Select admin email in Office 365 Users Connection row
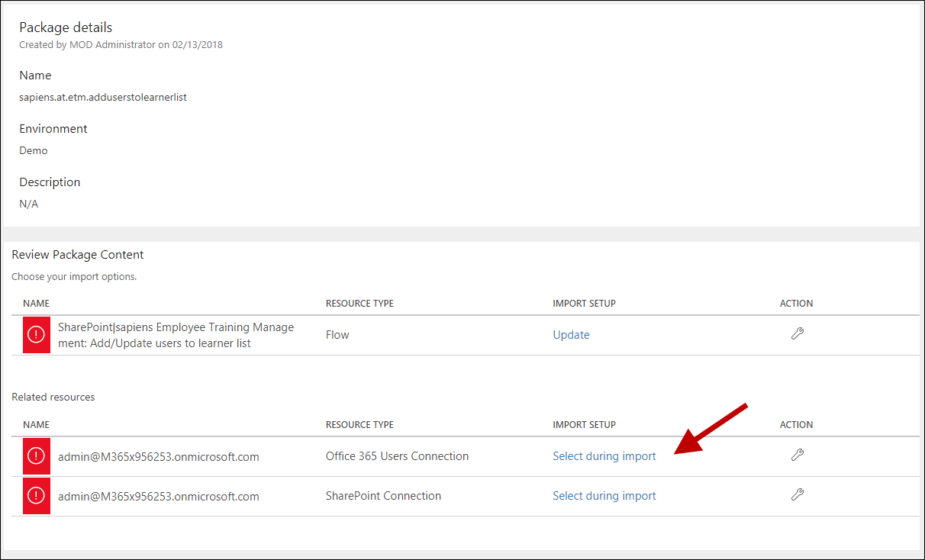The height and width of the screenshot is (560, 925). [159, 457]
